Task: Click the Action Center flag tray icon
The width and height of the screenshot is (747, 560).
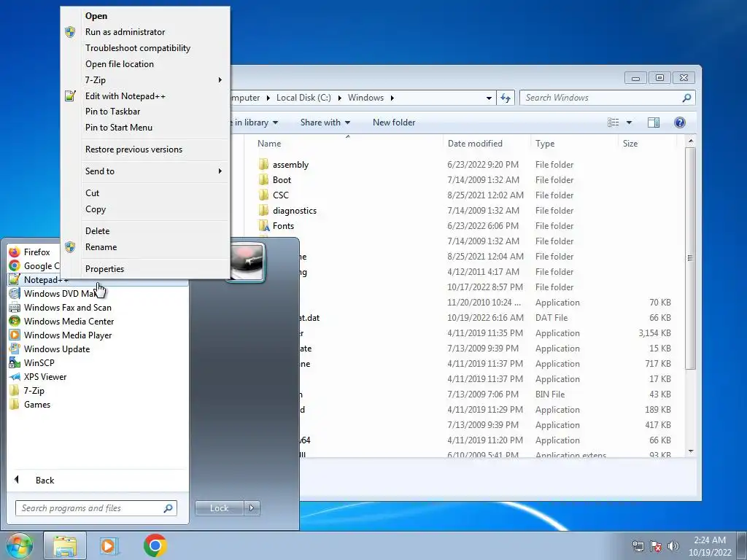Action: 656,546
